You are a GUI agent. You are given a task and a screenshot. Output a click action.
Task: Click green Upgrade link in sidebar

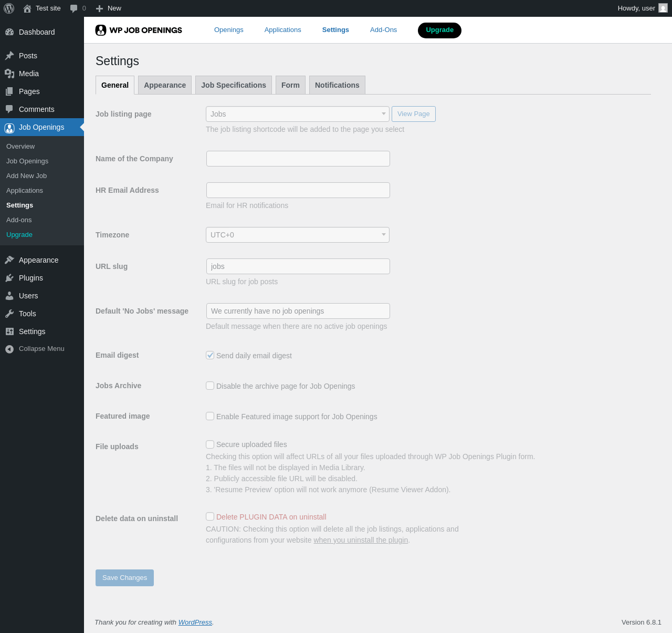coord(19,235)
